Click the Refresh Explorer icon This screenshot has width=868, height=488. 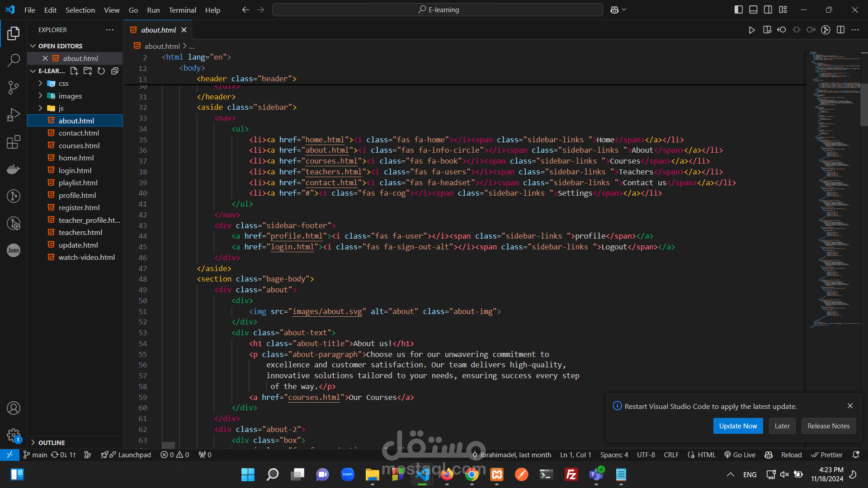click(101, 71)
